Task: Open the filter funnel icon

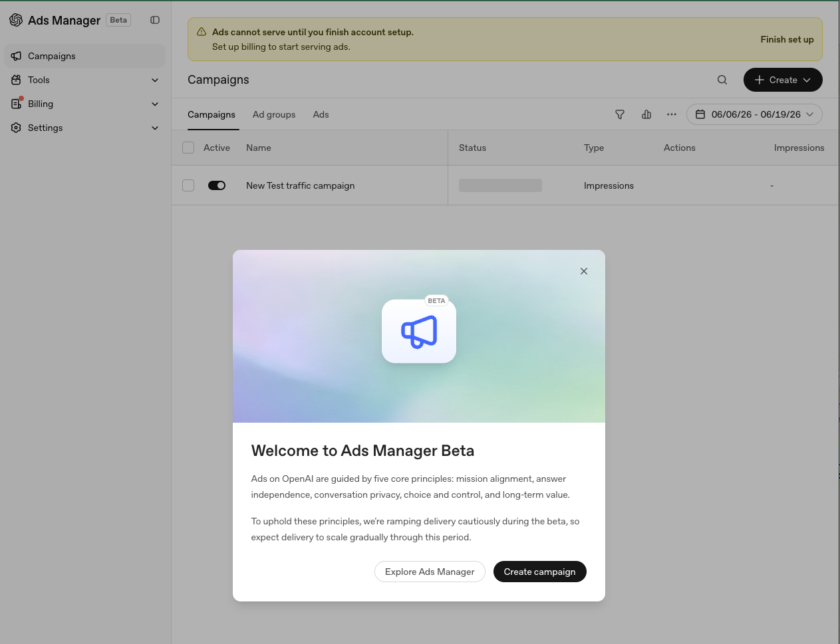Action: coord(620,114)
